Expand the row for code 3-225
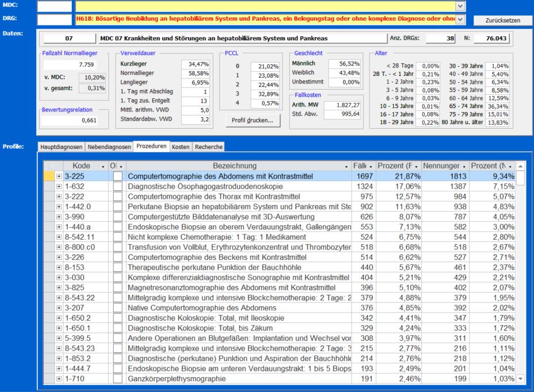The width and height of the screenshot is (534, 392). click(59, 176)
